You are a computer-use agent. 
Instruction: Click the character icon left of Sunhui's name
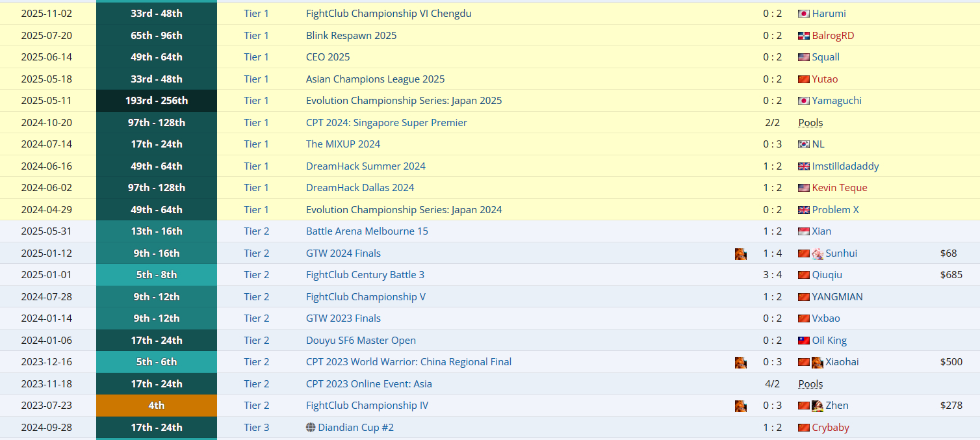(818, 253)
